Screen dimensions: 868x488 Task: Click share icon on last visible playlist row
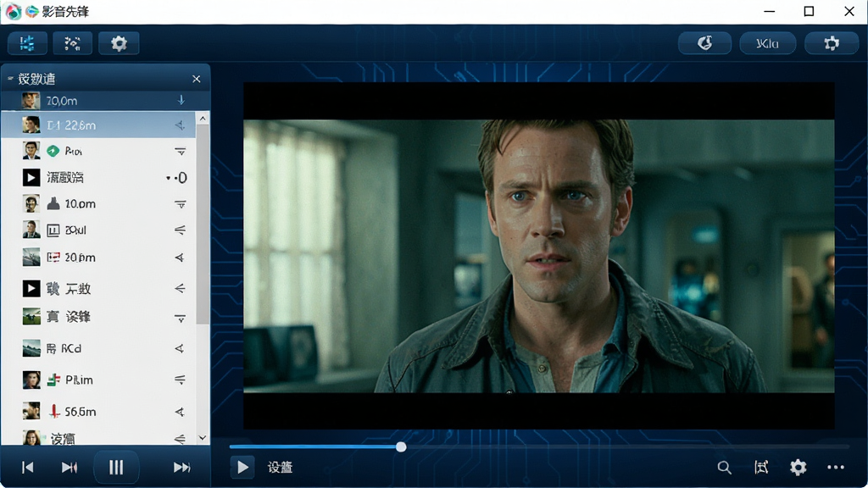[180, 440]
